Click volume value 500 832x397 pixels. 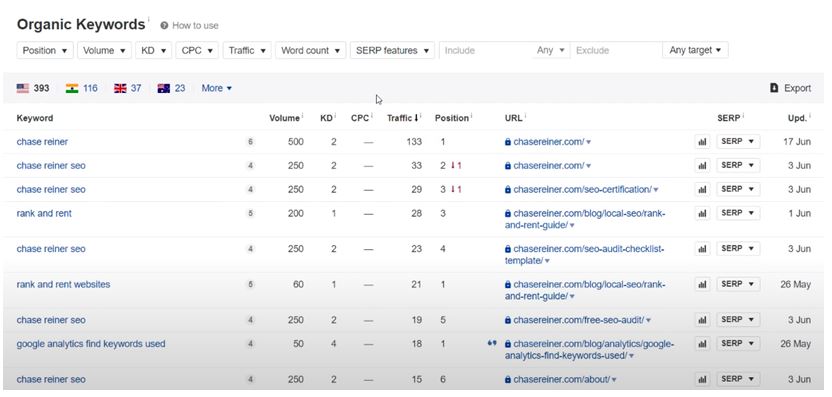[296, 142]
